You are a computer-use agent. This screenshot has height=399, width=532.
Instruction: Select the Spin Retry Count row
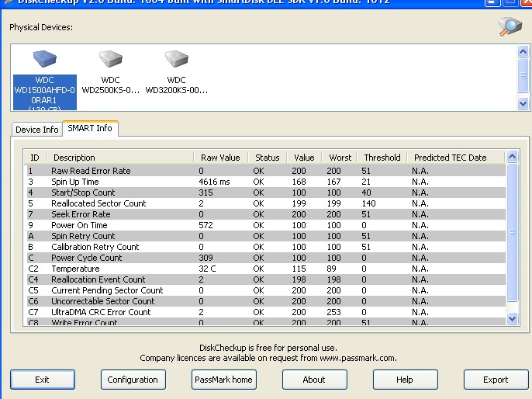click(x=266, y=236)
